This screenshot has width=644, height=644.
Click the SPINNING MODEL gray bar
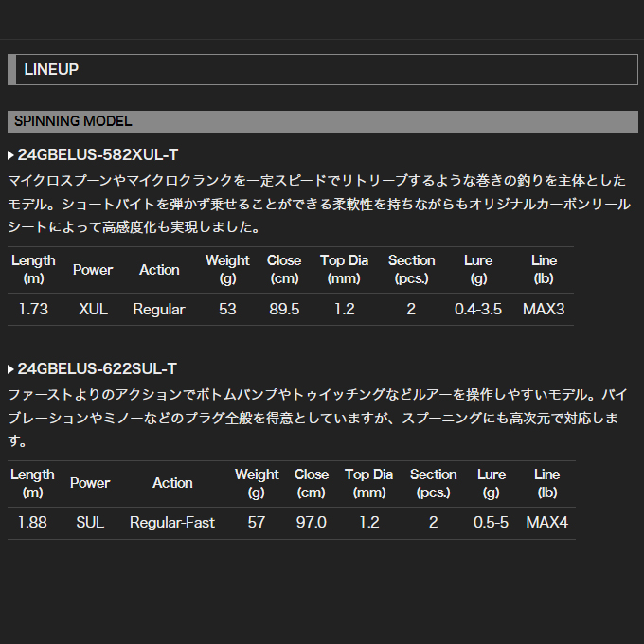coord(322,121)
